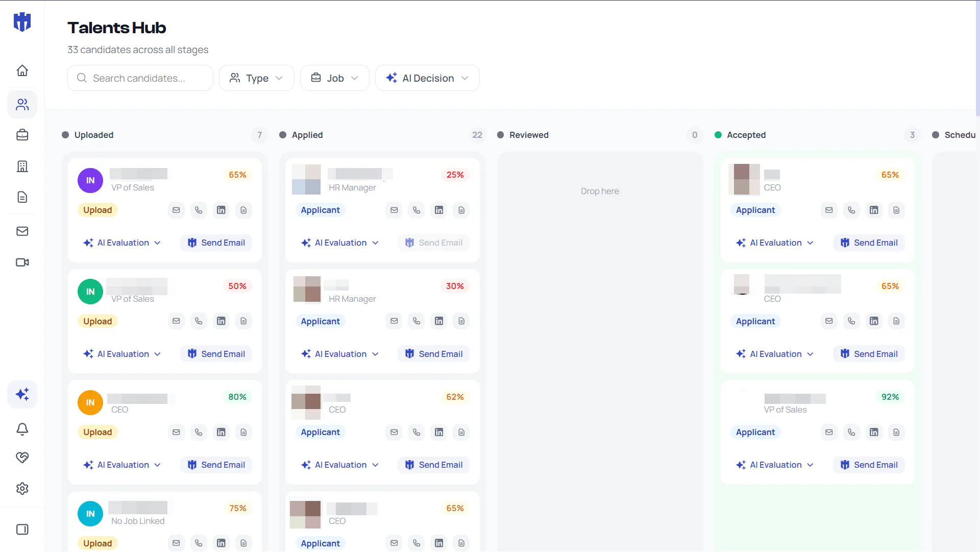Click the Upload tag on 75% card
980x552 pixels.
(97, 543)
